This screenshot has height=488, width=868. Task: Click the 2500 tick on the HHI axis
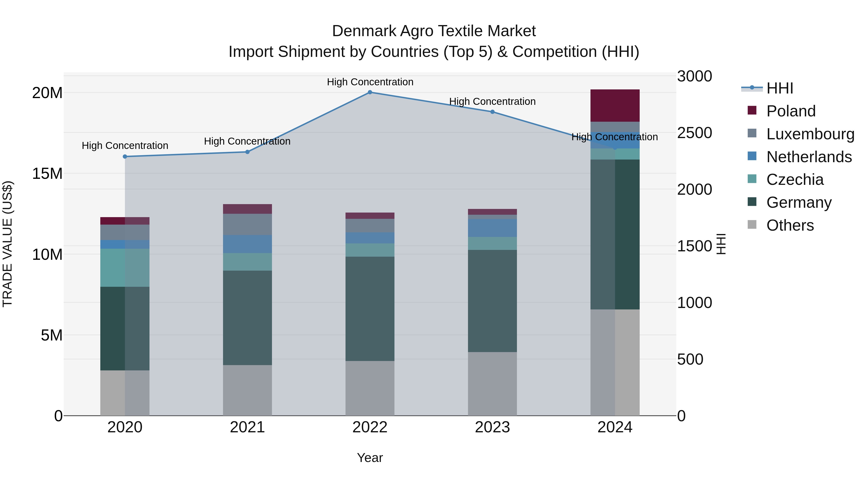(x=695, y=133)
